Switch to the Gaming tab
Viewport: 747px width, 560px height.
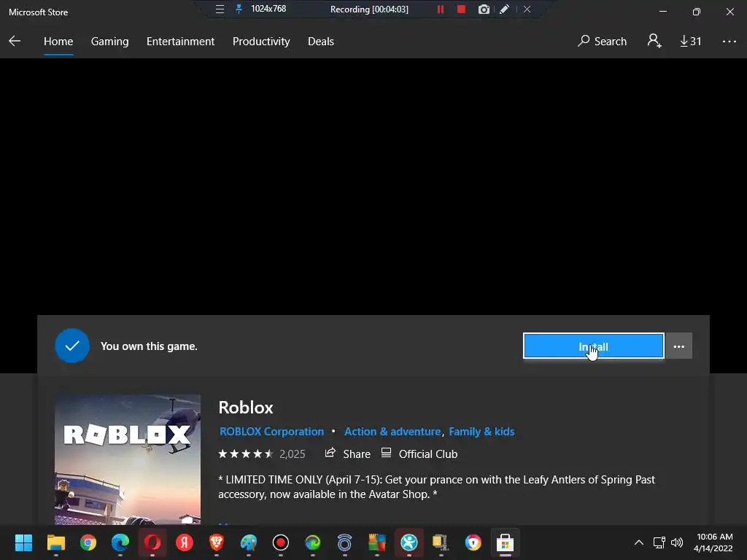[x=109, y=42]
